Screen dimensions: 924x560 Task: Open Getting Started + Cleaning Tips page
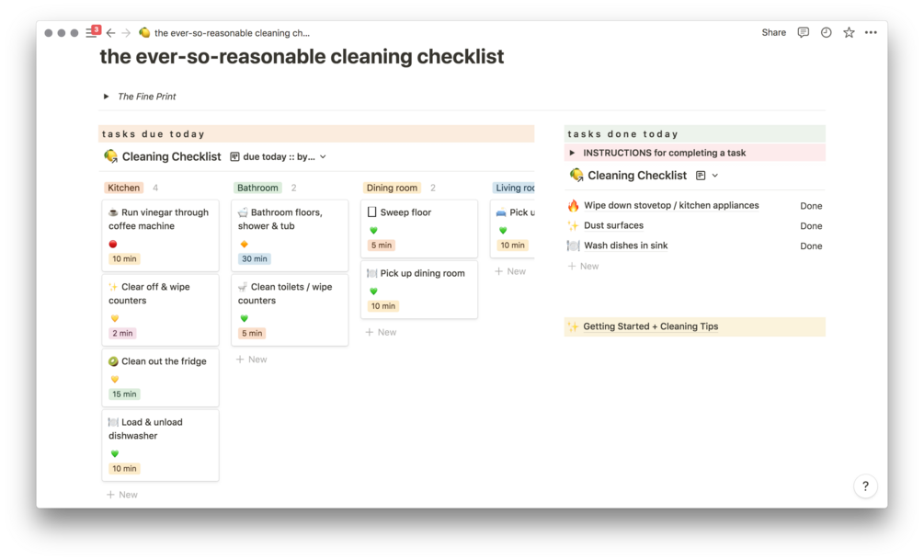coord(650,326)
